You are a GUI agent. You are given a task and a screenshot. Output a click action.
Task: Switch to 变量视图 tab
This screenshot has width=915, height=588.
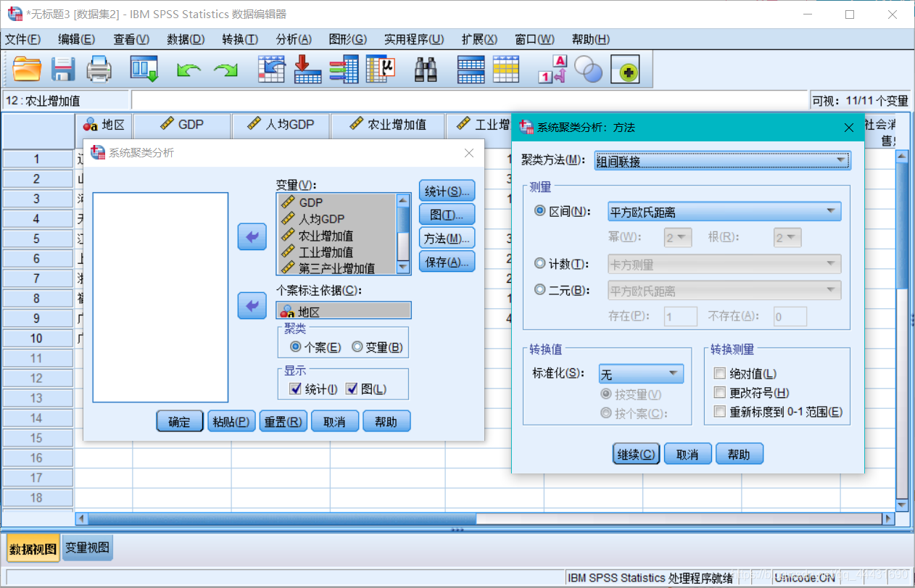(87, 548)
